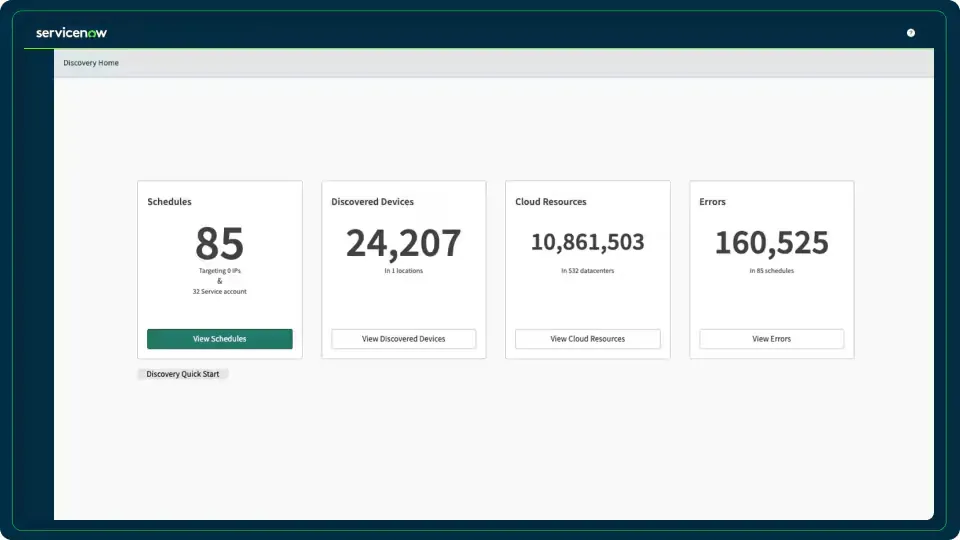
Task: Click the Schedules card heading
Action: (x=169, y=202)
